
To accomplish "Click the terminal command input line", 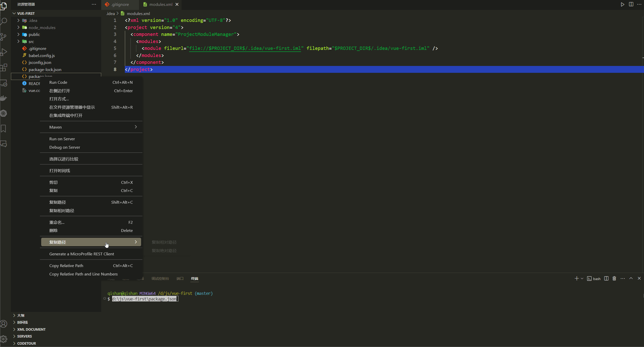I will tap(144, 299).
